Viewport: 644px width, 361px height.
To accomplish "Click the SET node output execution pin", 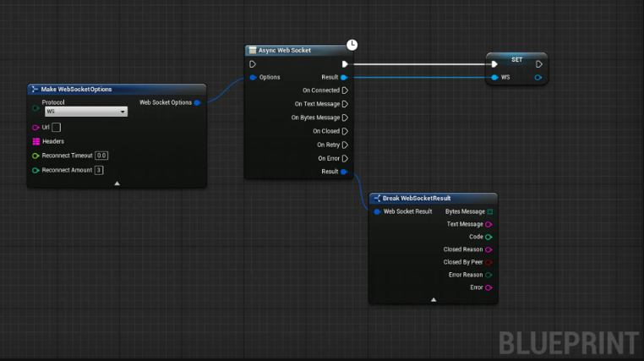I will pos(539,64).
